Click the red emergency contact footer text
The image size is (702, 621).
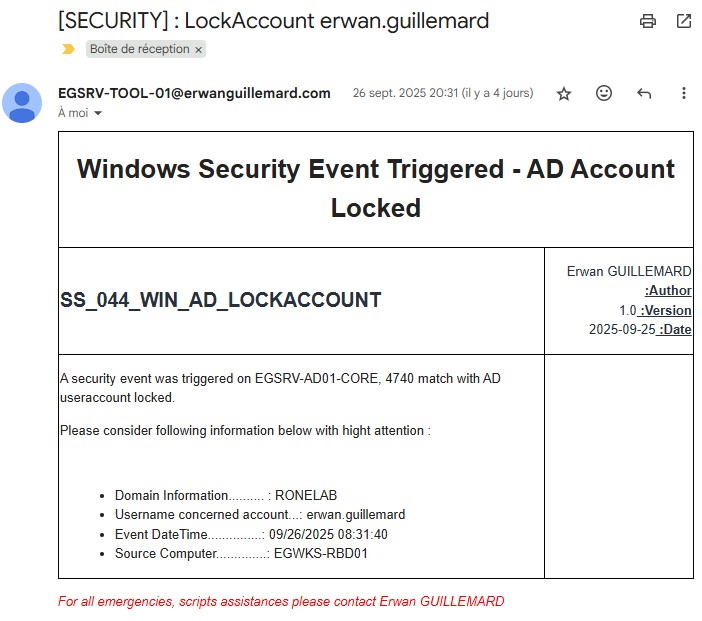click(281, 601)
